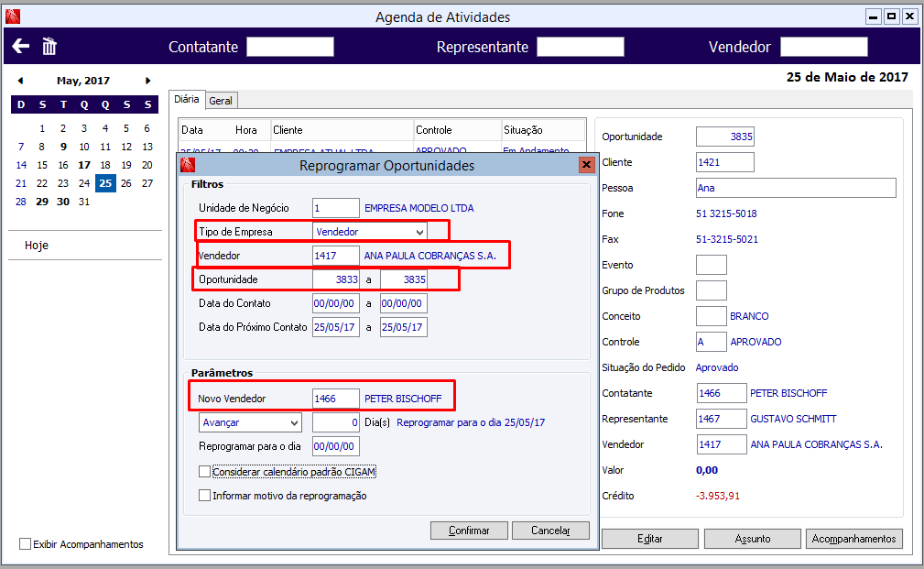Click the Cancelar button

[x=550, y=531]
